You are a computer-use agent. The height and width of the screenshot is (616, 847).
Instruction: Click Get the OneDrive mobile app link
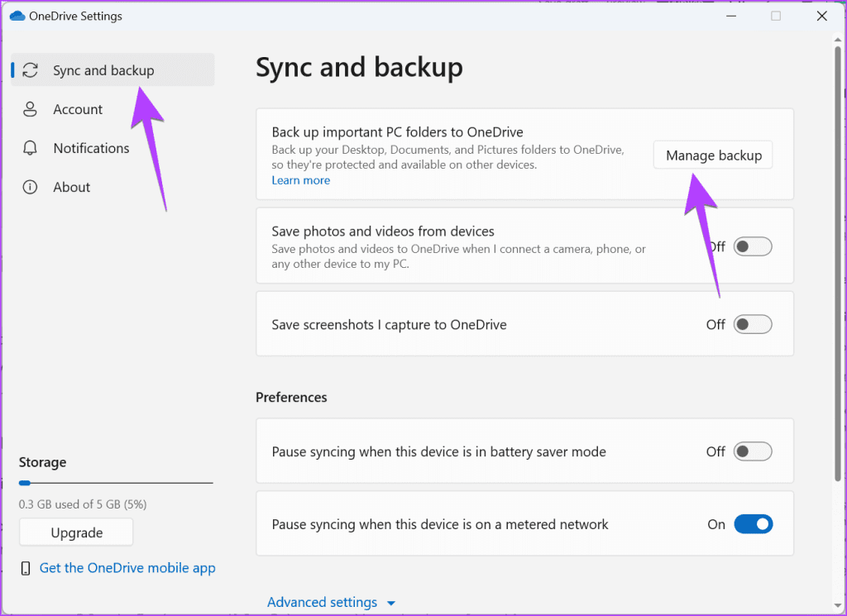click(x=127, y=568)
